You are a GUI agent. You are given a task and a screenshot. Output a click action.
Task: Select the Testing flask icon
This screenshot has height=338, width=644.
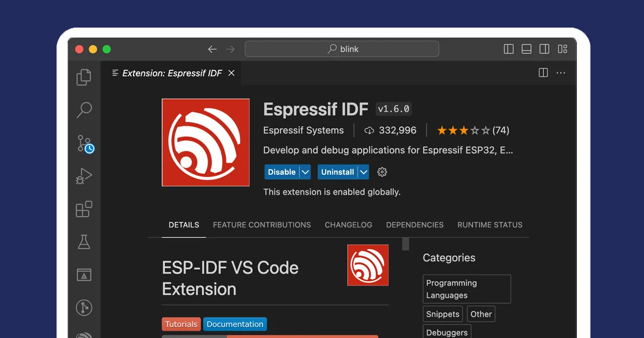click(84, 242)
